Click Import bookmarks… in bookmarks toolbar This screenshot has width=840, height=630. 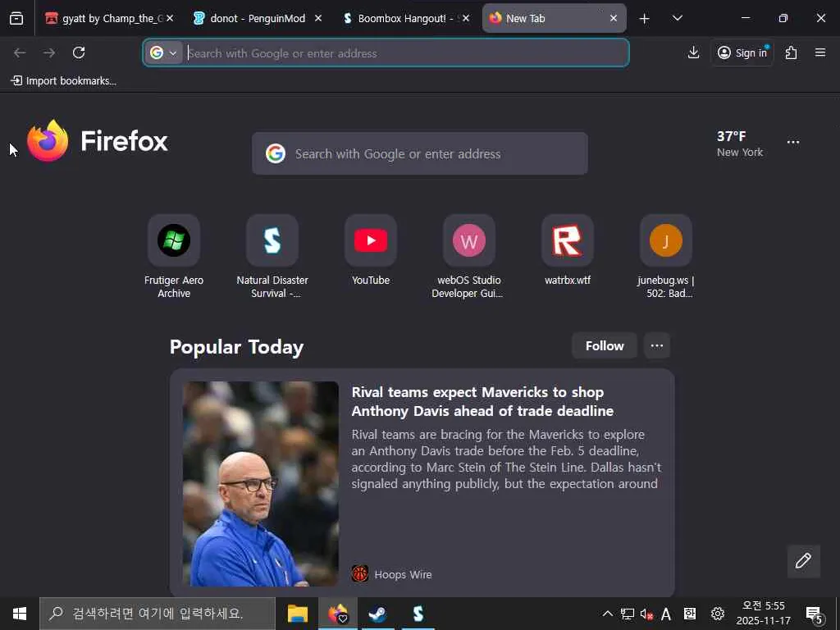tap(63, 81)
